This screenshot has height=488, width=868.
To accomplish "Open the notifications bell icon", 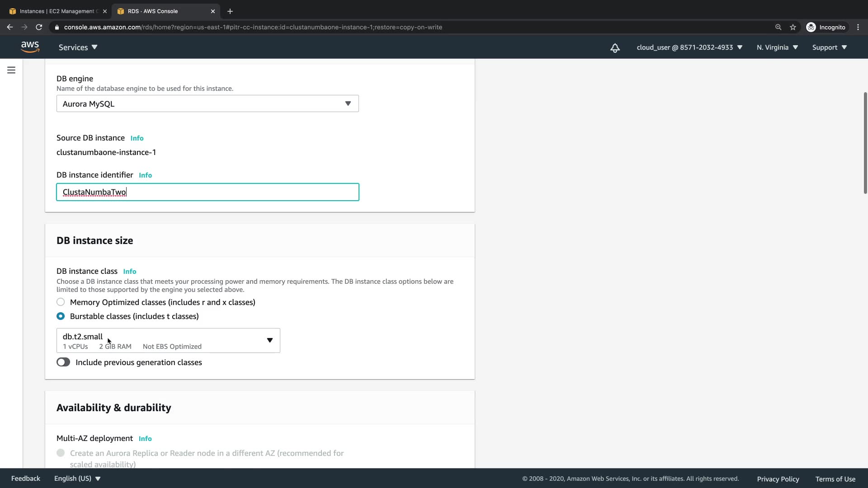I will pyautogui.click(x=615, y=48).
